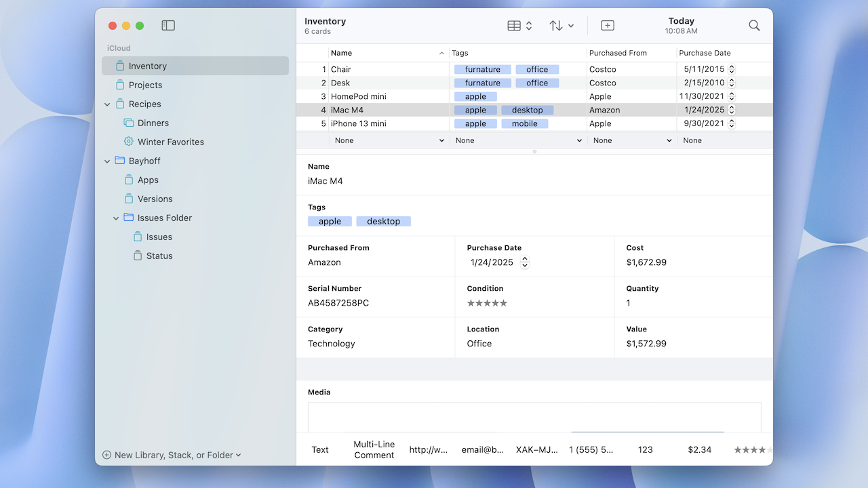Add the email field type
The image size is (868, 488).
(x=483, y=449)
